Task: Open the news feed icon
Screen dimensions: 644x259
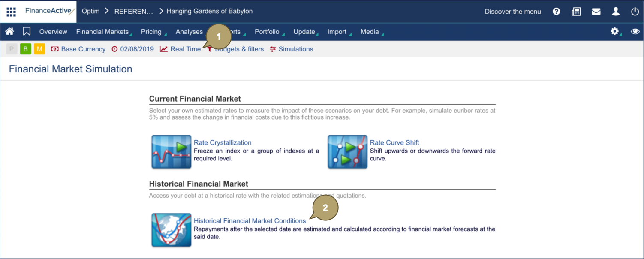Action: pos(576,12)
